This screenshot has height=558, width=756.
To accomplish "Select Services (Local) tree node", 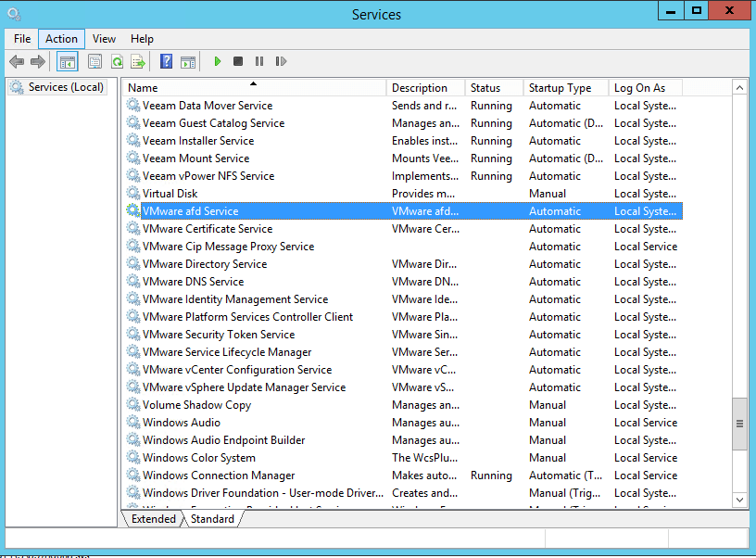I will click(x=57, y=87).
